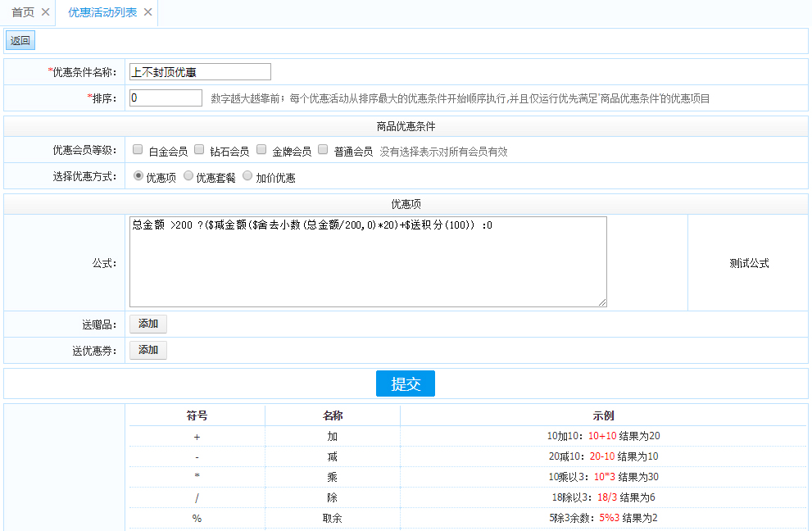Check the 白金会员 checkbox
The image size is (812, 531).
(138, 150)
